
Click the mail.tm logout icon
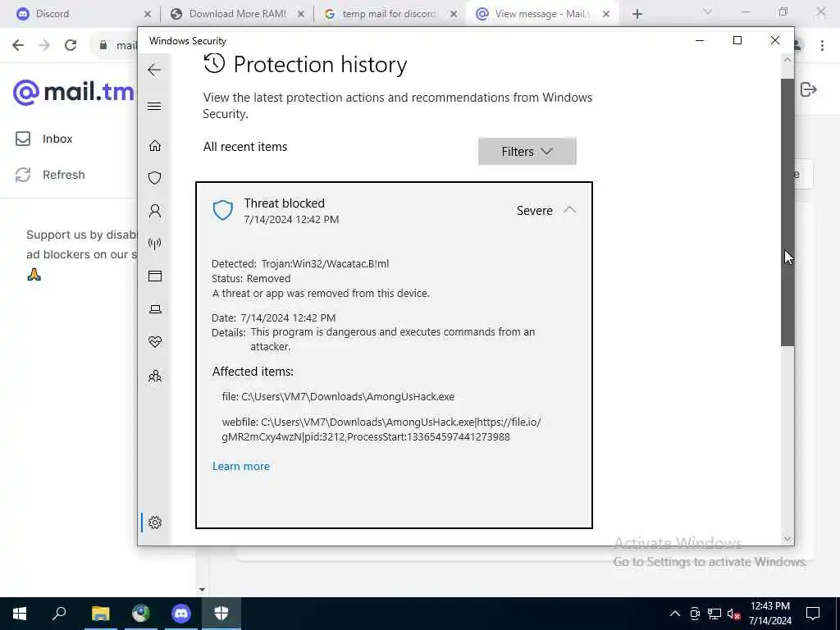pos(808,89)
